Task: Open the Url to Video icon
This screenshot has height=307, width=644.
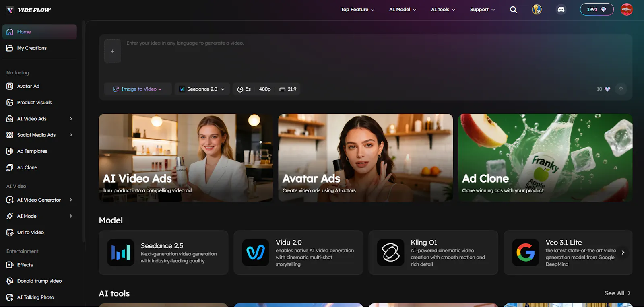Action: (x=10, y=232)
